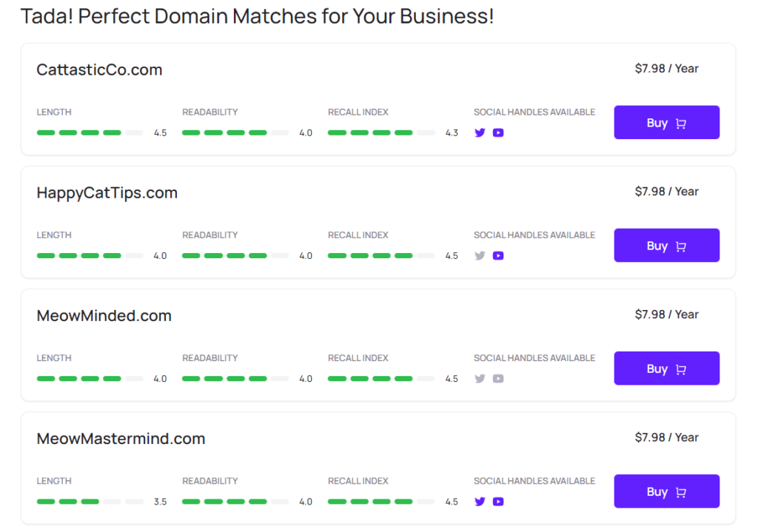Viewport: 758px width, 532px height.
Task: Buy the HappyCatTips.com domain
Action: pos(666,246)
